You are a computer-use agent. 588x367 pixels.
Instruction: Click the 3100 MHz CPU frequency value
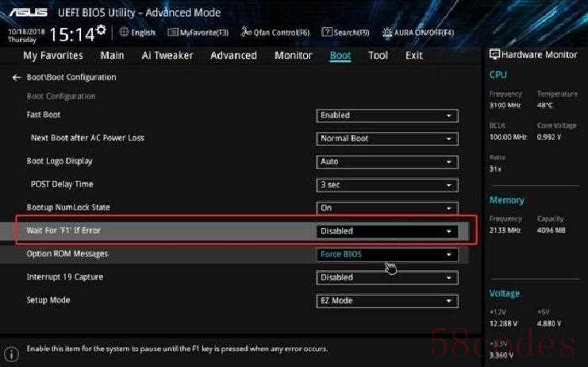click(x=505, y=106)
